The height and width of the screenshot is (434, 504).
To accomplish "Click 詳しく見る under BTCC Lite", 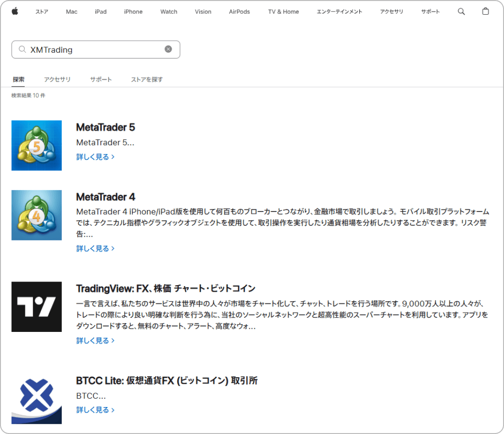I will tap(95, 410).
